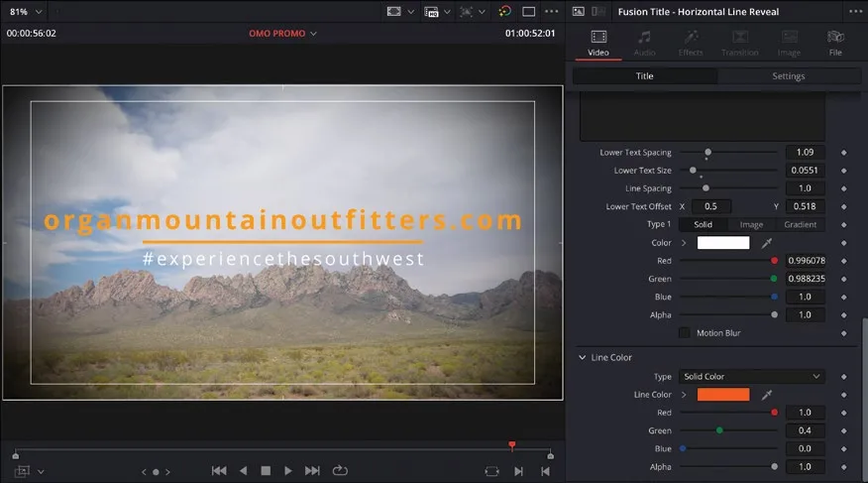Viewport: 868px width, 483px height.
Task: Click the Line Color Green value 0.4
Action: click(x=805, y=430)
